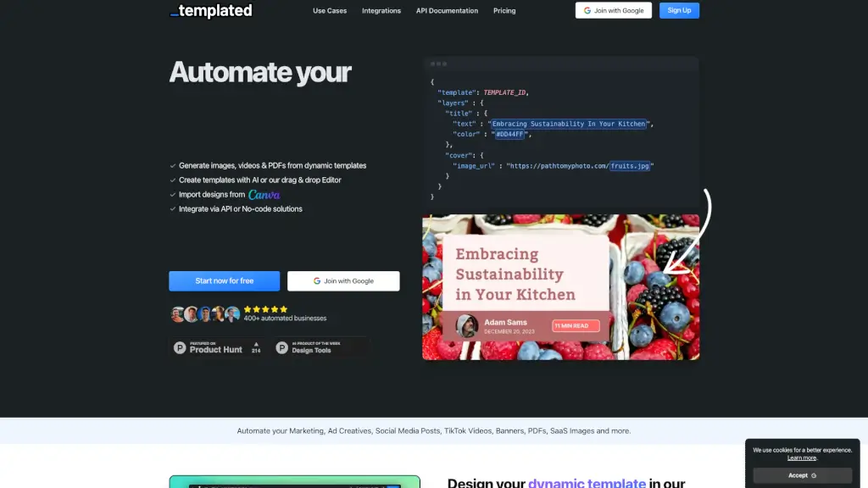The width and height of the screenshot is (868, 488).
Task: Click the Adam Sams author avatar
Action: click(x=467, y=326)
